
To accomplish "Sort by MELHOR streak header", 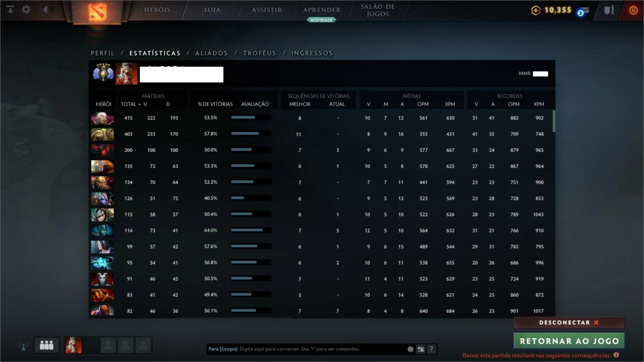I will [x=299, y=104].
